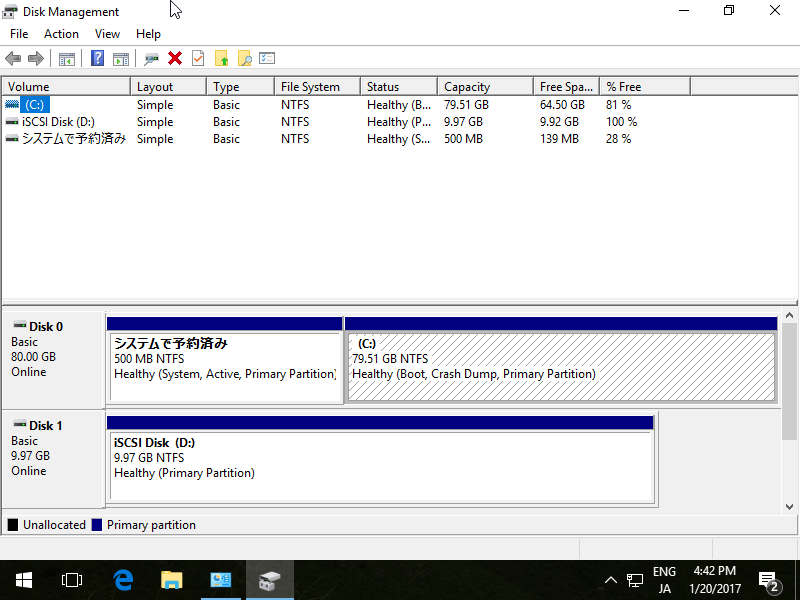
Task: Click the Disk 0 drive icon
Action: click(20, 324)
